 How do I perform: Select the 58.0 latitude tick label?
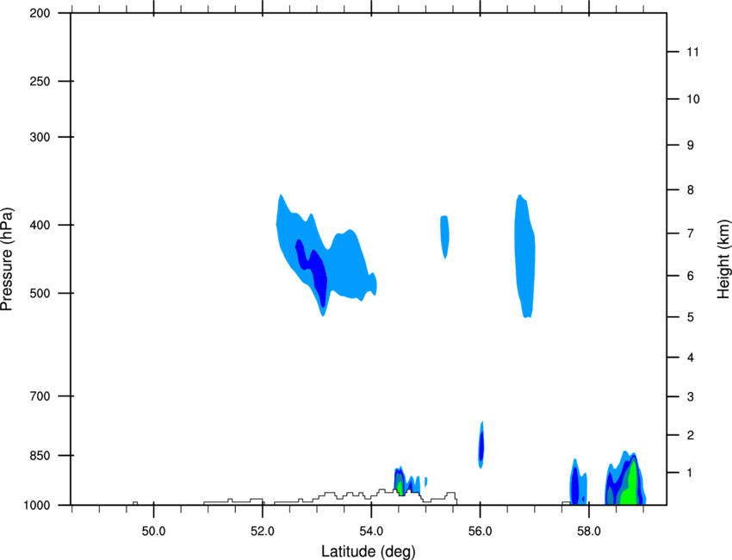589,532
